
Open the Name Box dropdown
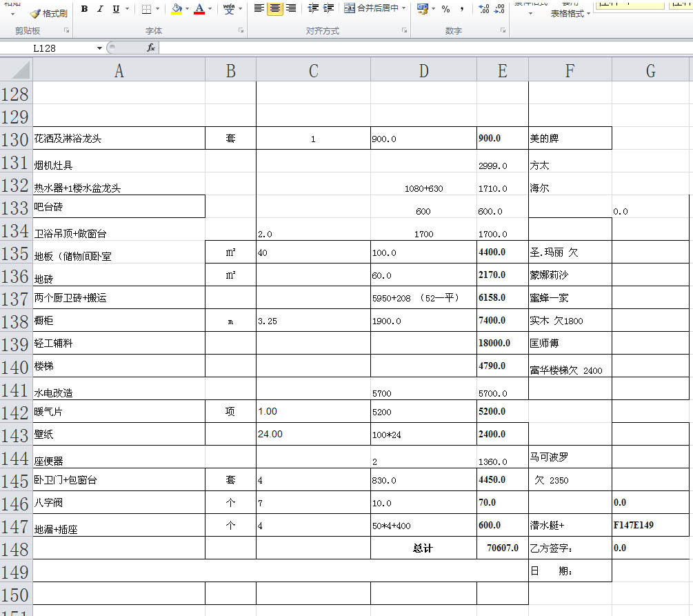(x=99, y=48)
